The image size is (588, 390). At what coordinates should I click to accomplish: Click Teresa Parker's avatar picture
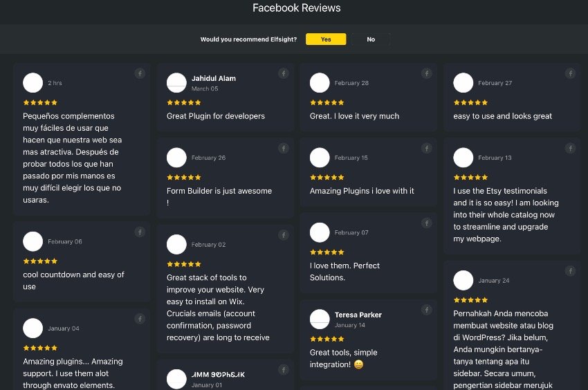pos(320,319)
